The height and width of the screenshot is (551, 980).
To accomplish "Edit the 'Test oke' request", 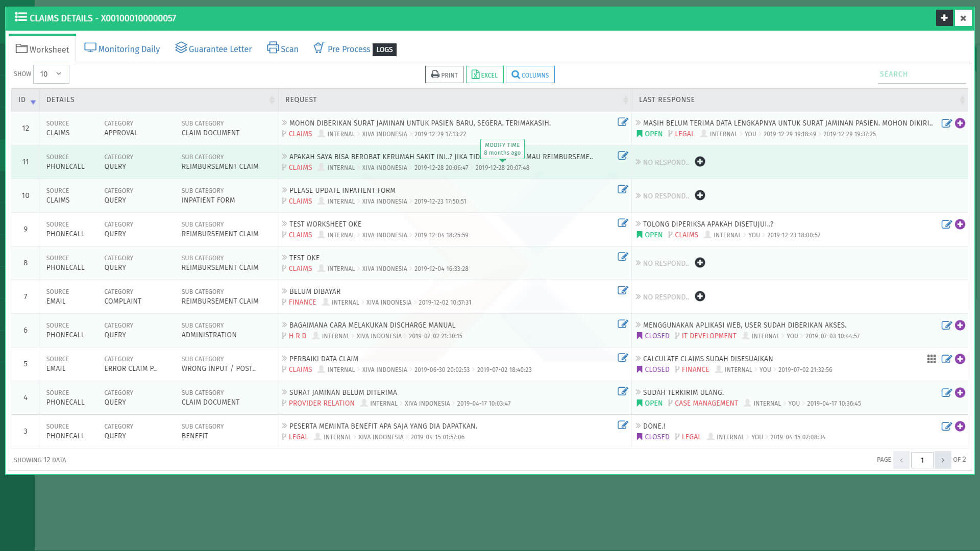I will point(623,257).
